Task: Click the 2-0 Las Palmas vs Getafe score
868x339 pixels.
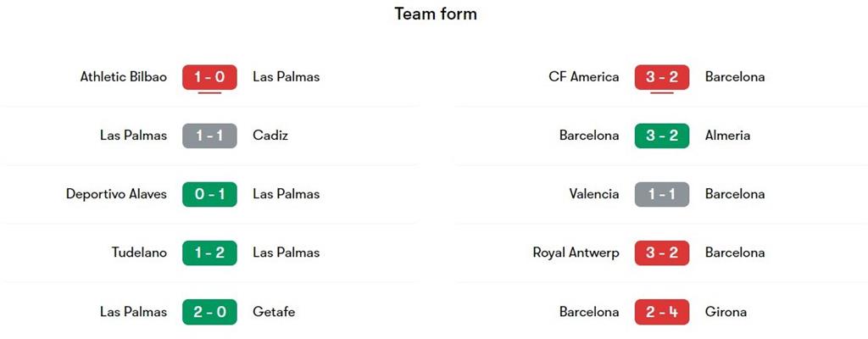Action: (x=209, y=312)
